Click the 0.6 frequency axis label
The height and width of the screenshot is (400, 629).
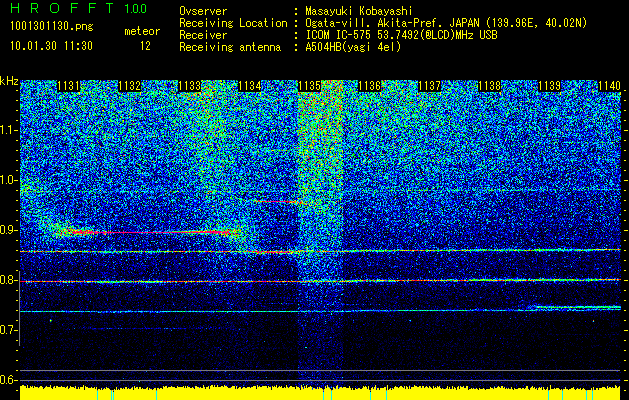(x=9, y=380)
